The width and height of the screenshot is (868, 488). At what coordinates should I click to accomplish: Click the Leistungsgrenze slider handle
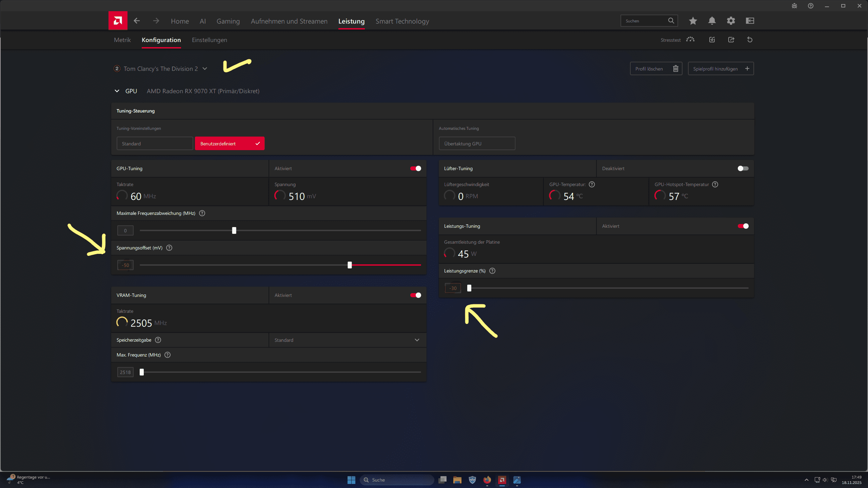point(469,288)
